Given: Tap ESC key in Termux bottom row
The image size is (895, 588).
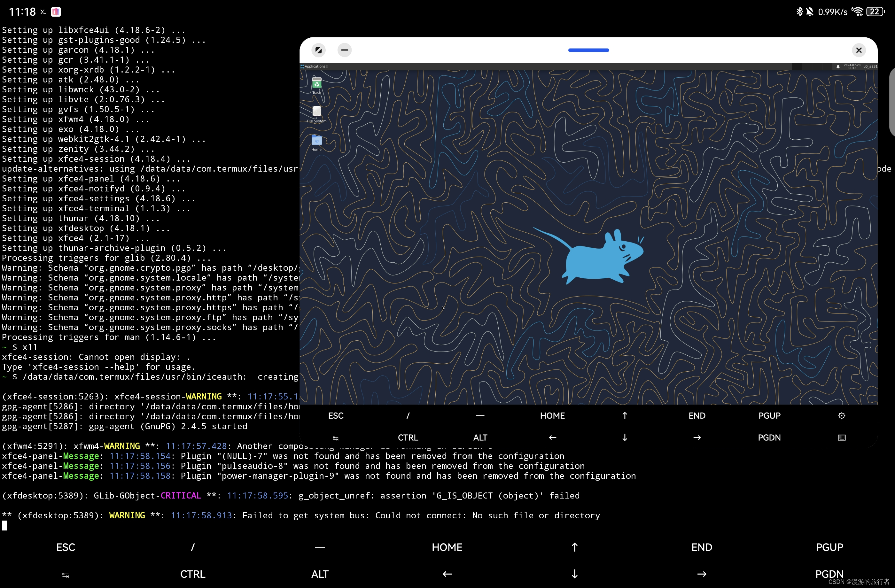Looking at the screenshot, I should pos(66,547).
